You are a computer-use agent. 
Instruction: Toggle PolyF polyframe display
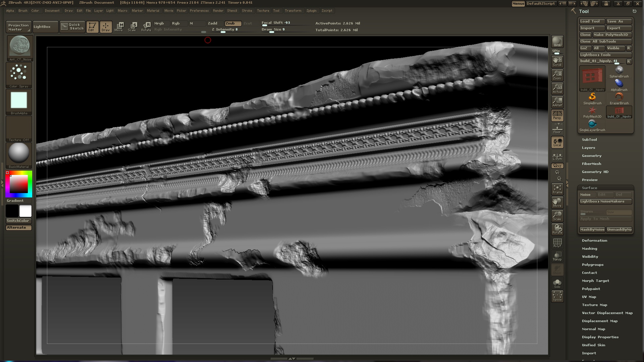click(557, 243)
